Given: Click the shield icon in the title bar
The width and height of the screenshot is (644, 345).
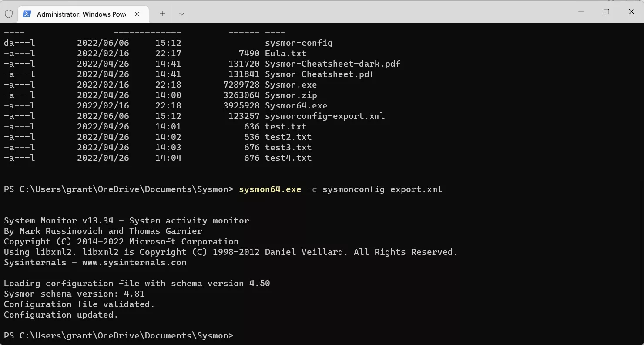Looking at the screenshot, I should [9, 14].
